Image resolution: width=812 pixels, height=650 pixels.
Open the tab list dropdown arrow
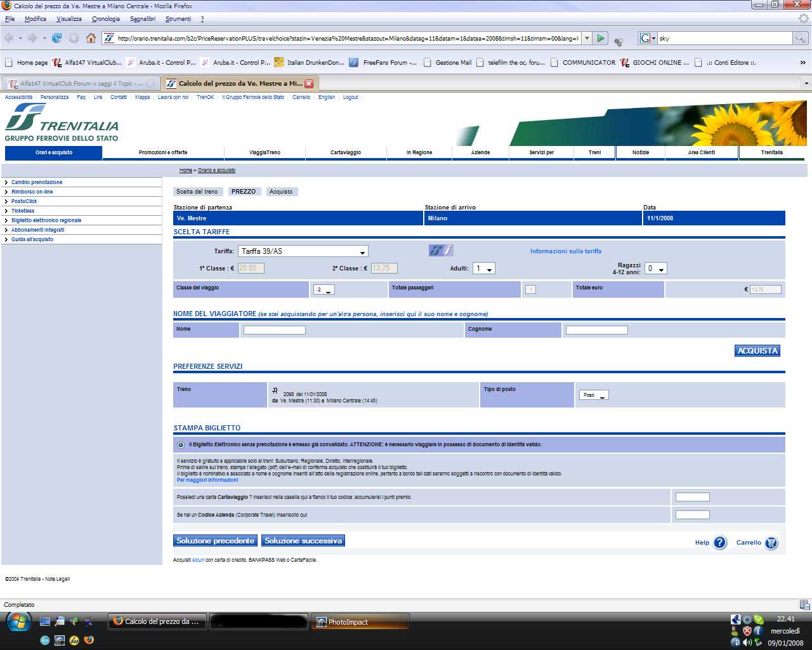tap(806, 83)
